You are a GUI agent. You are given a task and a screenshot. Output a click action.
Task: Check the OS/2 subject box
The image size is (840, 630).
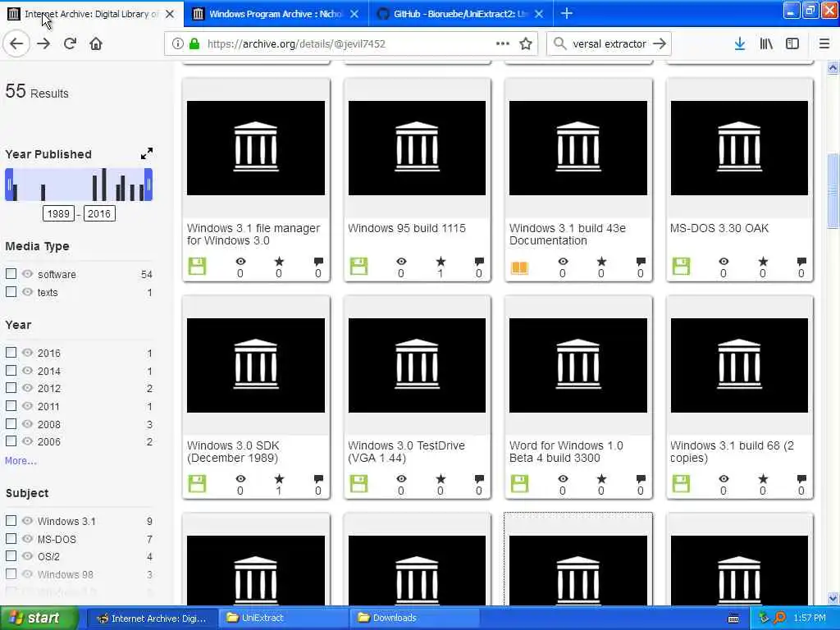(11, 556)
